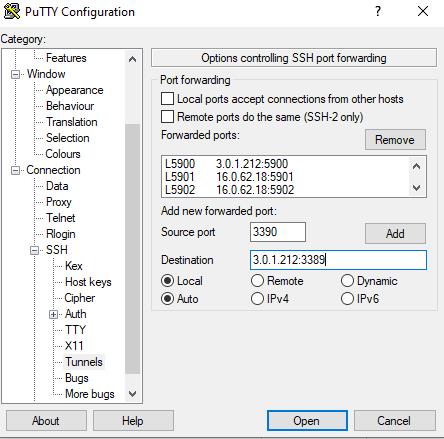This screenshot has height=439, width=444.
Task: Click the Open button
Action: [307, 421]
